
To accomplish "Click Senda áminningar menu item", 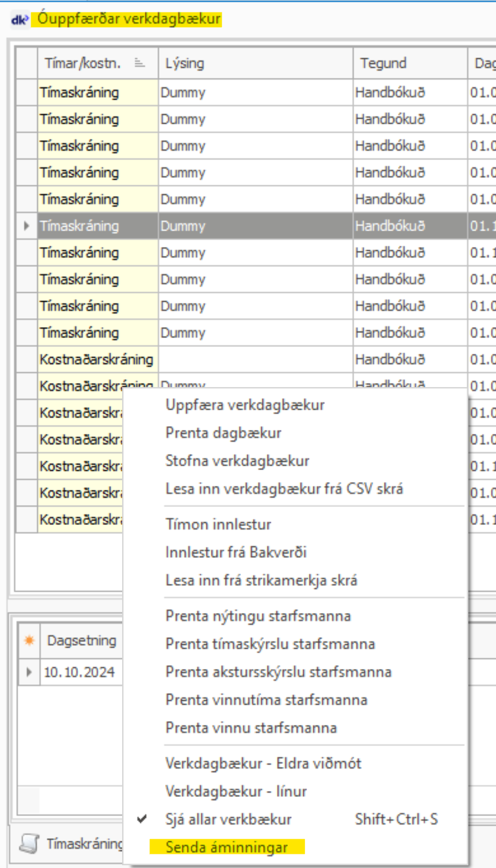I will (x=226, y=847).
